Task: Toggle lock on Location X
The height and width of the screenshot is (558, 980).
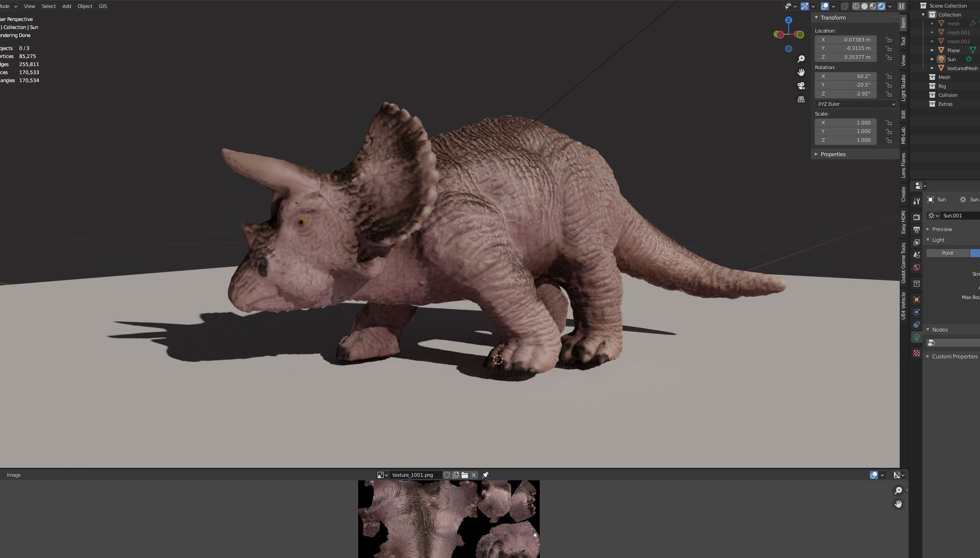Action: [889, 40]
